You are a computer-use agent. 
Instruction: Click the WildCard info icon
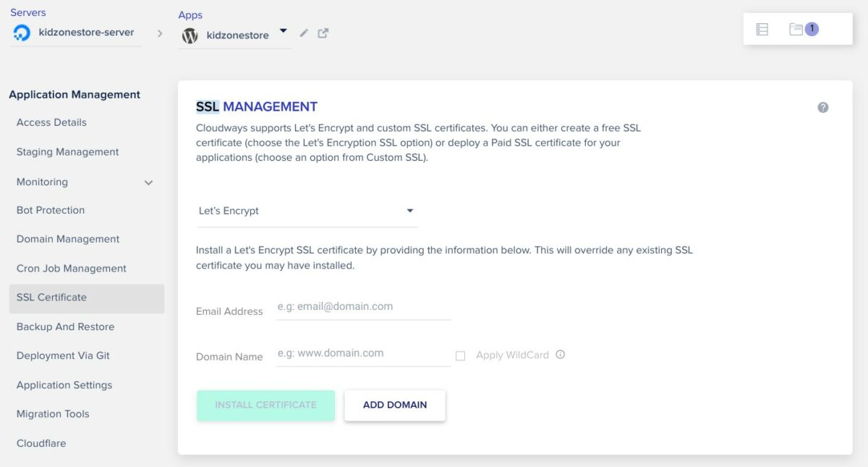(x=560, y=355)
